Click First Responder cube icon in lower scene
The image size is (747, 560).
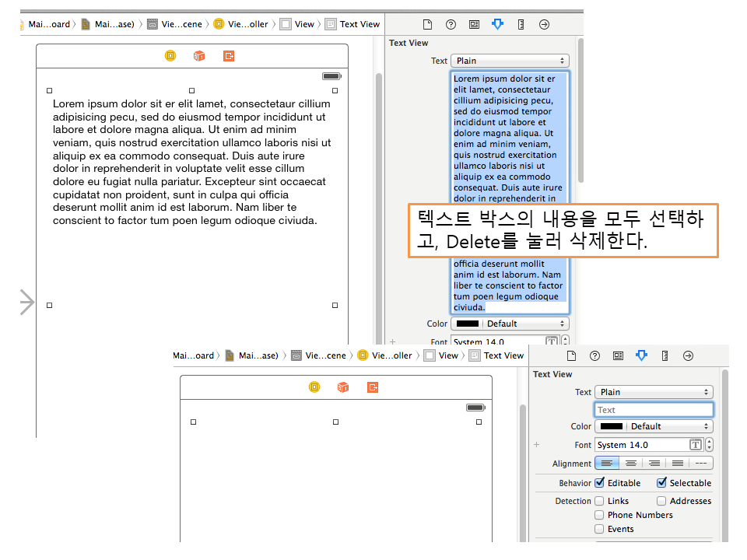[x=343, y=387]
